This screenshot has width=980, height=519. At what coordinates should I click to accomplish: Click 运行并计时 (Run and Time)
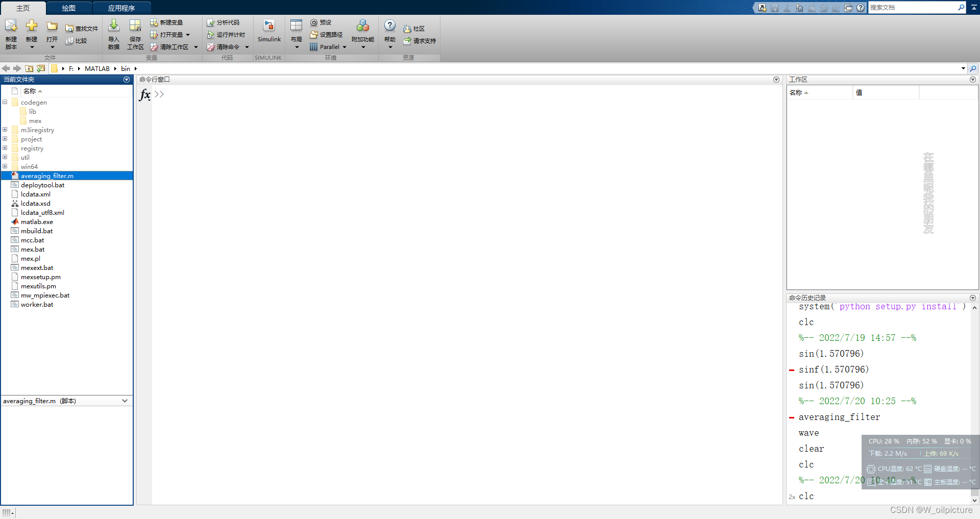click(x=226, y=35)
